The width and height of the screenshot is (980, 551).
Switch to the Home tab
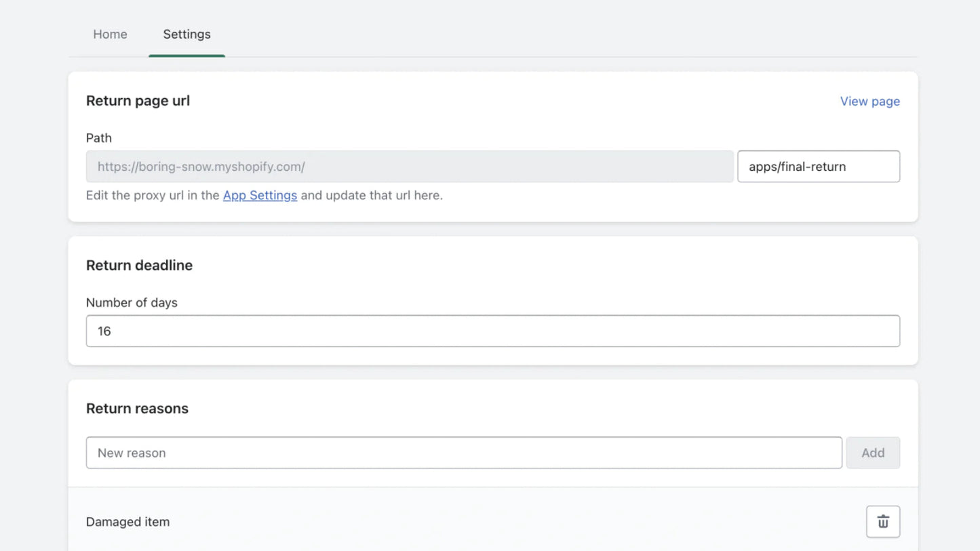110,34
